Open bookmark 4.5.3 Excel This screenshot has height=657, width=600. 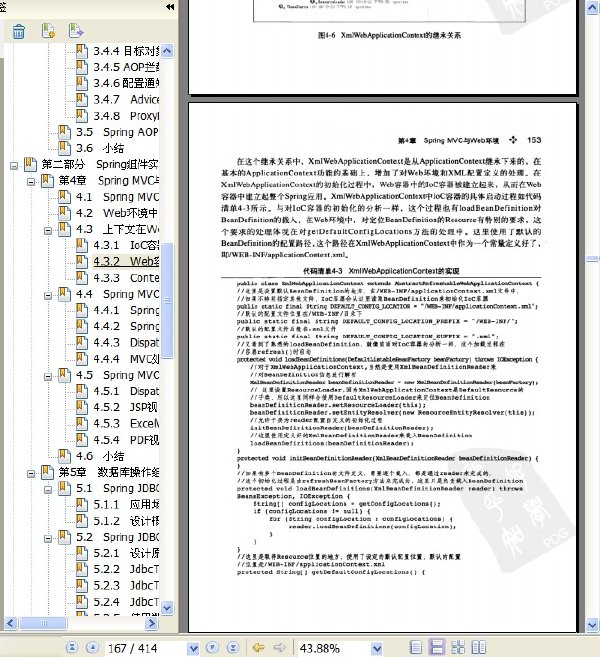(126, 424)
